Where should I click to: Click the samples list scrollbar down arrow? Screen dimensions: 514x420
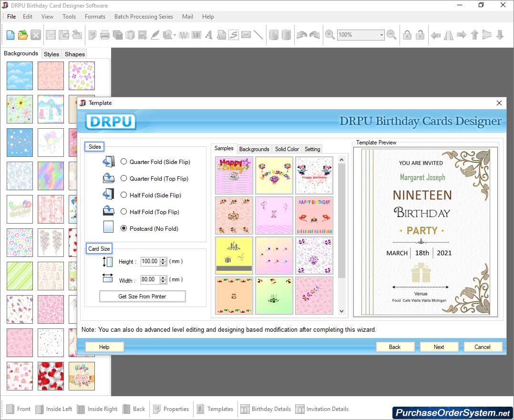click(x=341, y=311)
